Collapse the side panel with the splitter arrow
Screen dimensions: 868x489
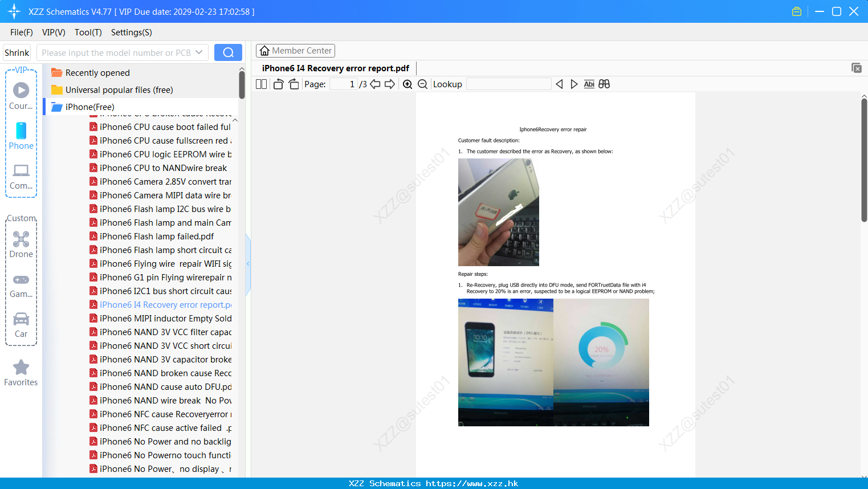coord(248,264)
